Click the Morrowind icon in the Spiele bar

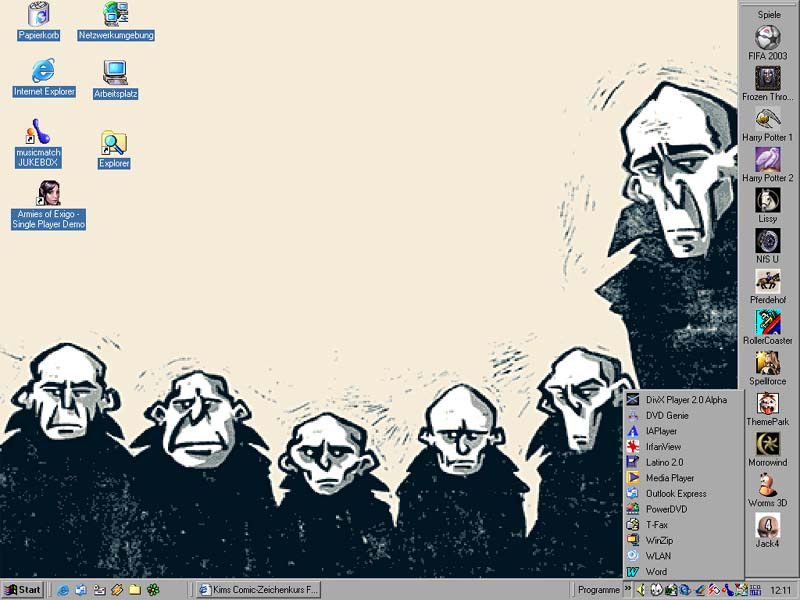point(768,445)
